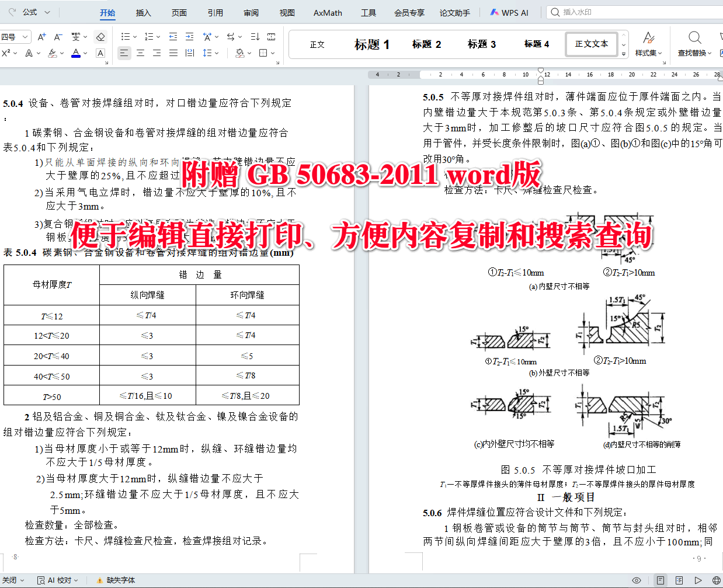This screenshot has height=588, width=723.
Task: Click the text effects outlined A icon
Action: [x=29, y=53]
